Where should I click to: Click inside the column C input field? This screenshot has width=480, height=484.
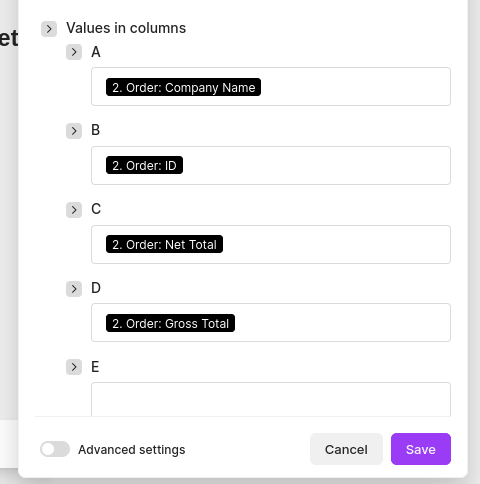[x=335, y=244]
